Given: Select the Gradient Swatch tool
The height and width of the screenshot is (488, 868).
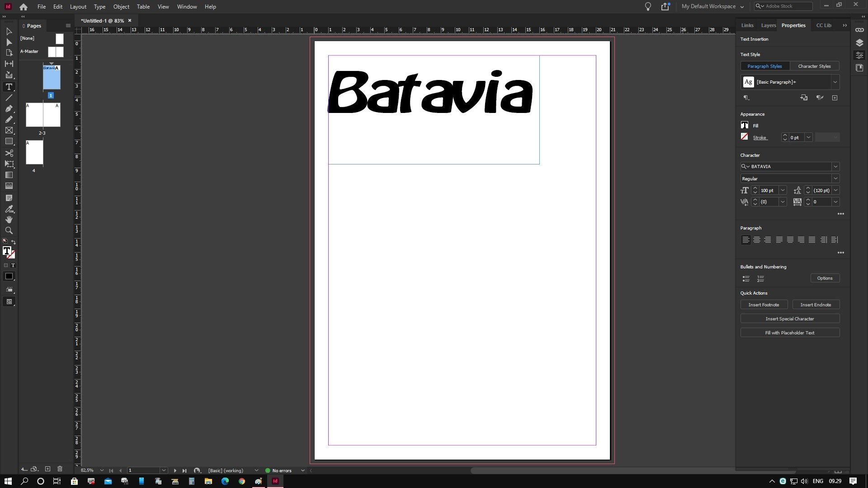Looking at the screenshot, I should (x=9, y=175).
